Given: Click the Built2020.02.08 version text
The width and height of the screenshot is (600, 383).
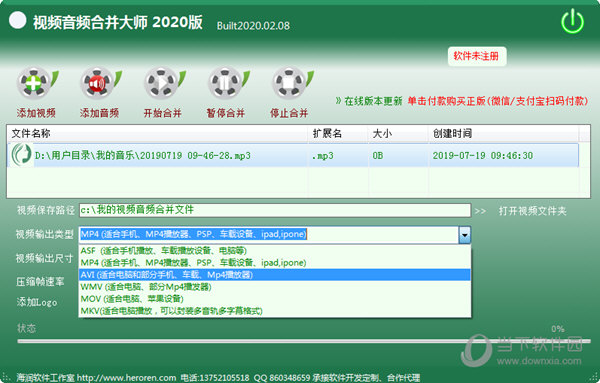Looking at the screenshot, I should [x=253, y=26].
